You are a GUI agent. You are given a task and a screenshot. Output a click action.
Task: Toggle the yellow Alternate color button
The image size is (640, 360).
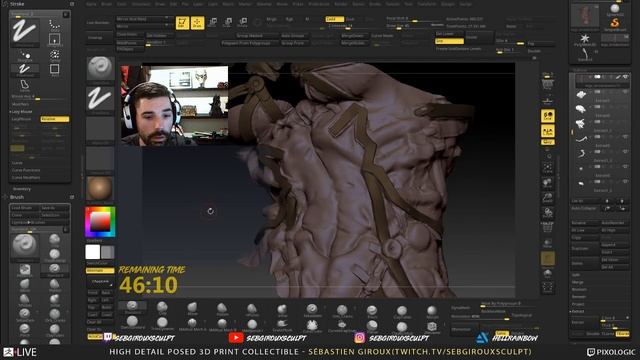100,271
